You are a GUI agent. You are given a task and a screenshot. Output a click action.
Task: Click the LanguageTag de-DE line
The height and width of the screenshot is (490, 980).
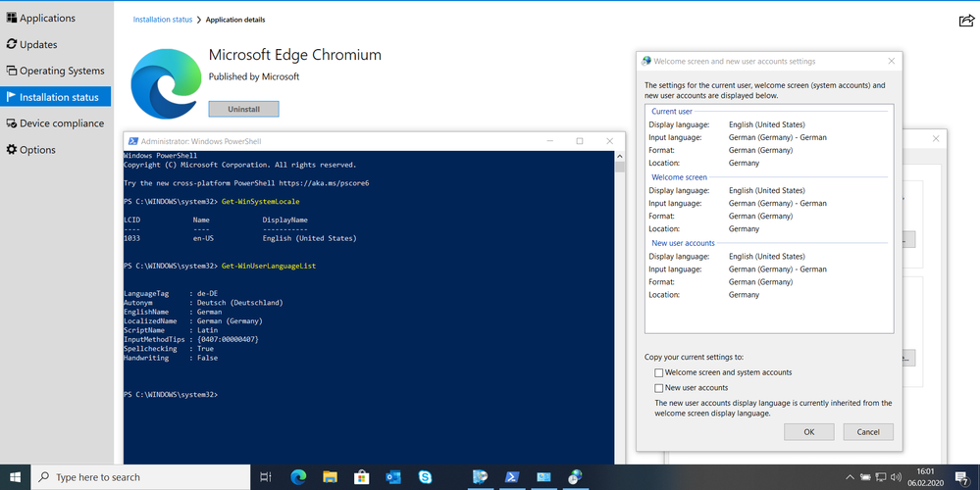tap(171, 293)
